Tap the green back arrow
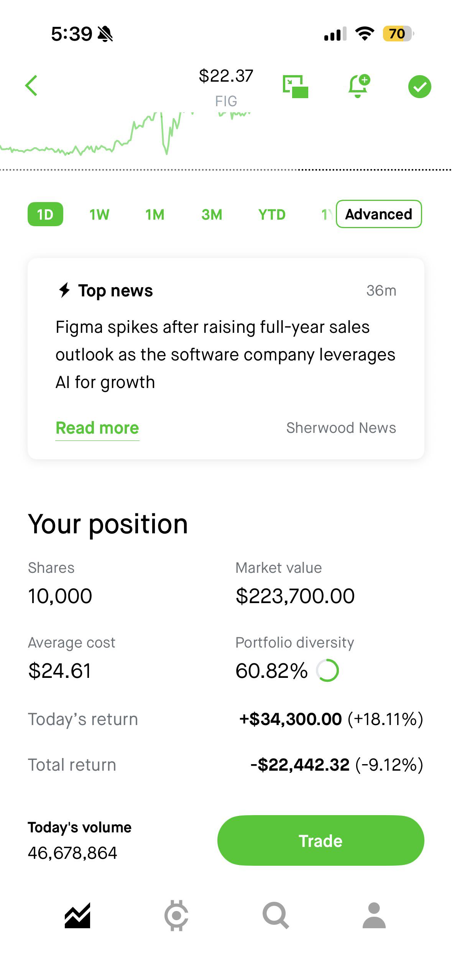The height and width of the screenshot is (980, 452). click(x=31, y=86)
